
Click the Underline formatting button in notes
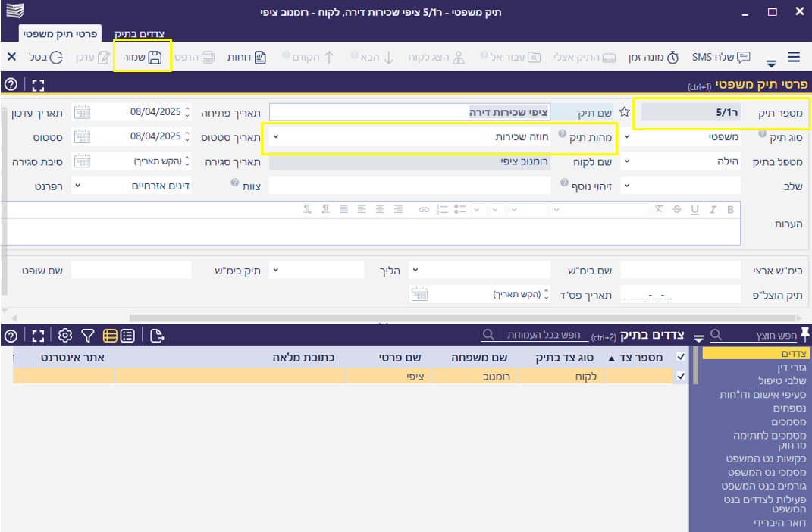tap(695, 210)
